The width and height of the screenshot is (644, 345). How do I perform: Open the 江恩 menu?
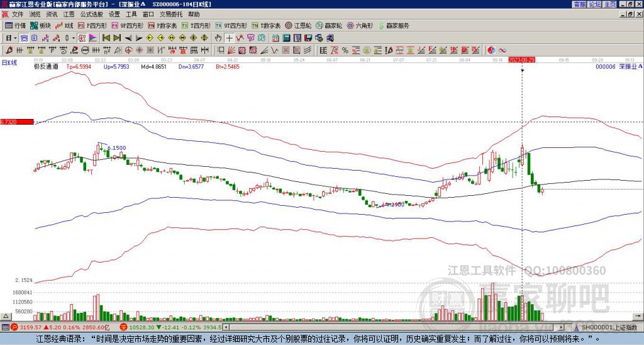(x=69, y=14)
